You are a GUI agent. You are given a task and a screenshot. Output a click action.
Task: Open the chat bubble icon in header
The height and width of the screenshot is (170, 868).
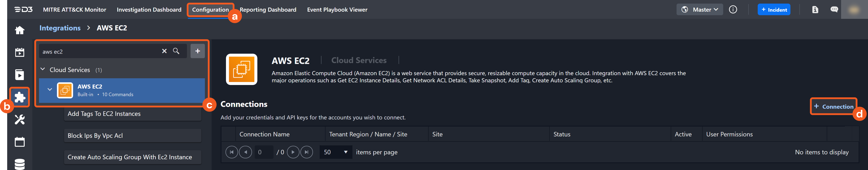click(834, 9)
